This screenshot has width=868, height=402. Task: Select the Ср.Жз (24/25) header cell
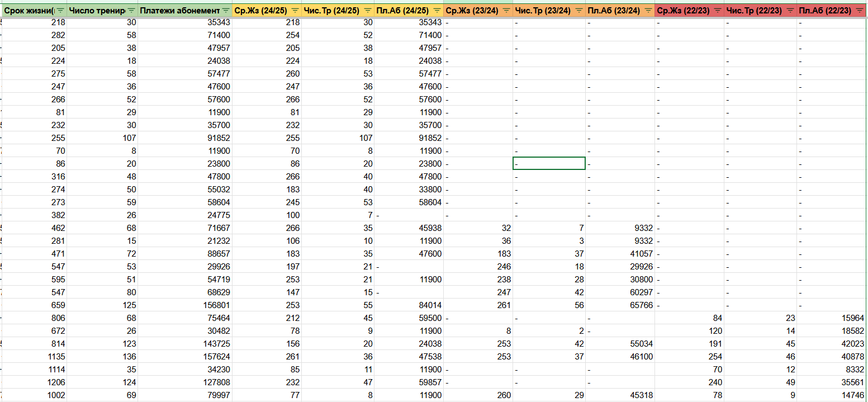pyautogui.click(x=267, y=11)
